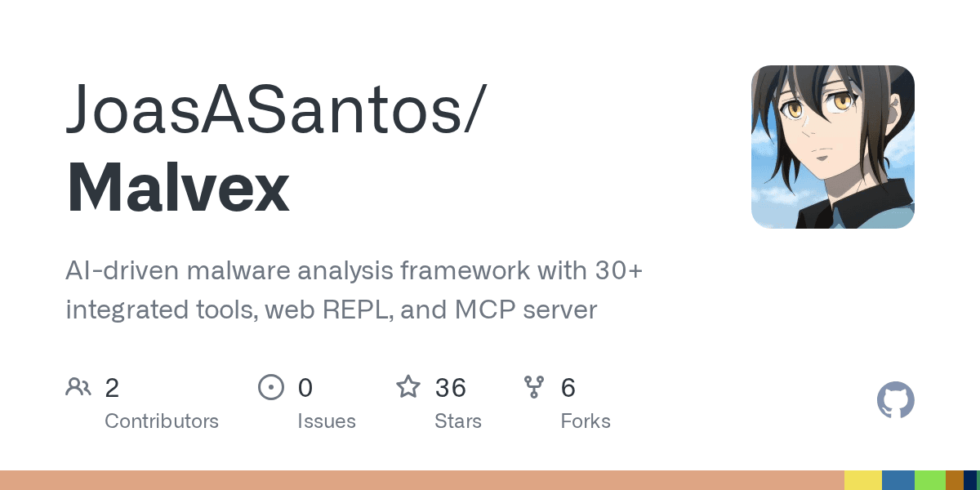Screen dimensions: 980x490
Task: Click the blue language bar segment
Action: 898,480
